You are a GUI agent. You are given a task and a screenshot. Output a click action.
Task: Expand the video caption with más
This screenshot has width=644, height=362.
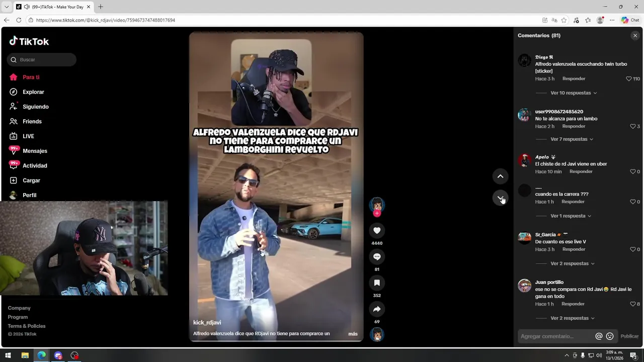(x=353, y=334)
